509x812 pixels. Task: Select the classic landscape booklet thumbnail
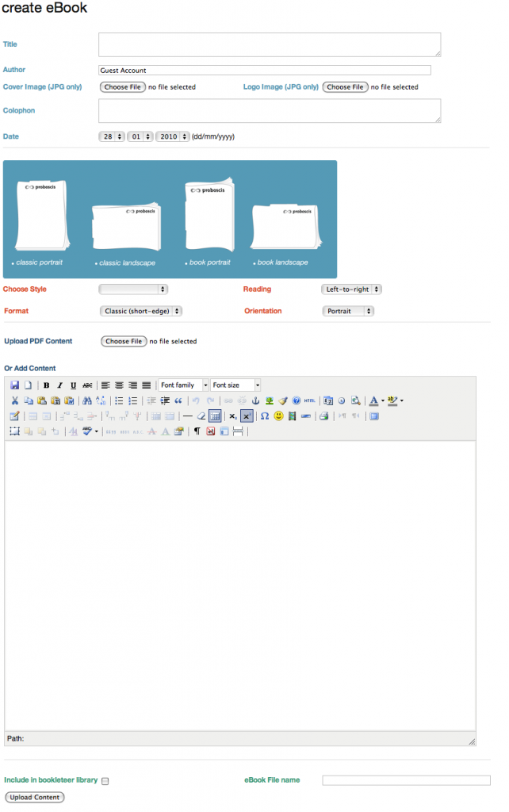(126, 227)
